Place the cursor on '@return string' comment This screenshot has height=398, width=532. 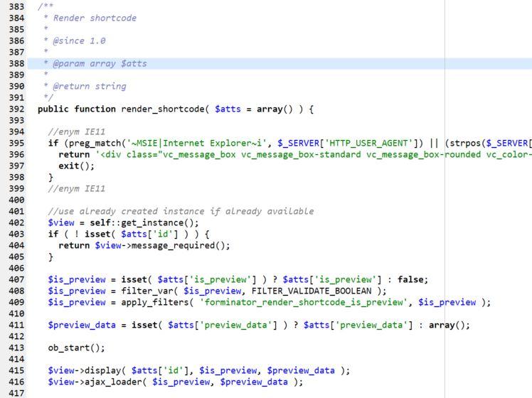pyautogui.click(x=90, y=86)
